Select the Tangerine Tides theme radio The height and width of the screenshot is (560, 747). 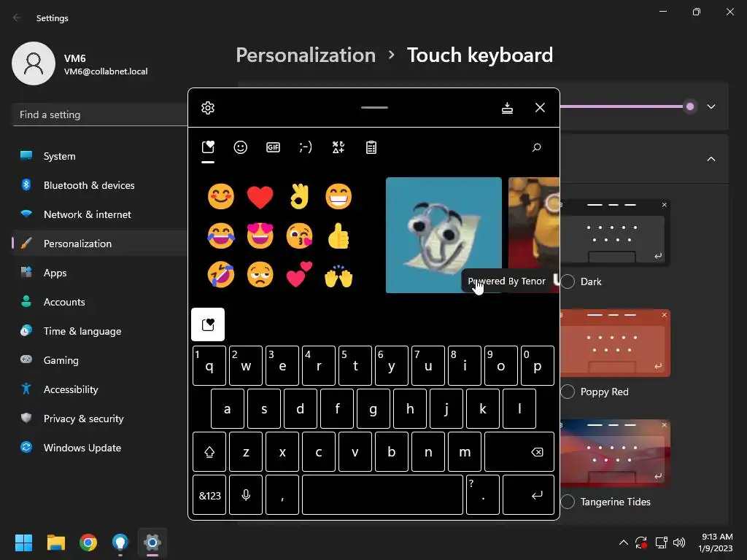click(x=568, y=502)
